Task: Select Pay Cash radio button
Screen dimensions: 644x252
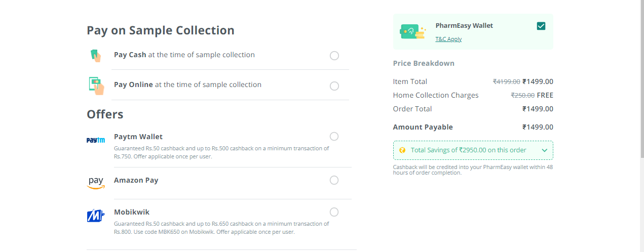Action: [x=334, y=56]
